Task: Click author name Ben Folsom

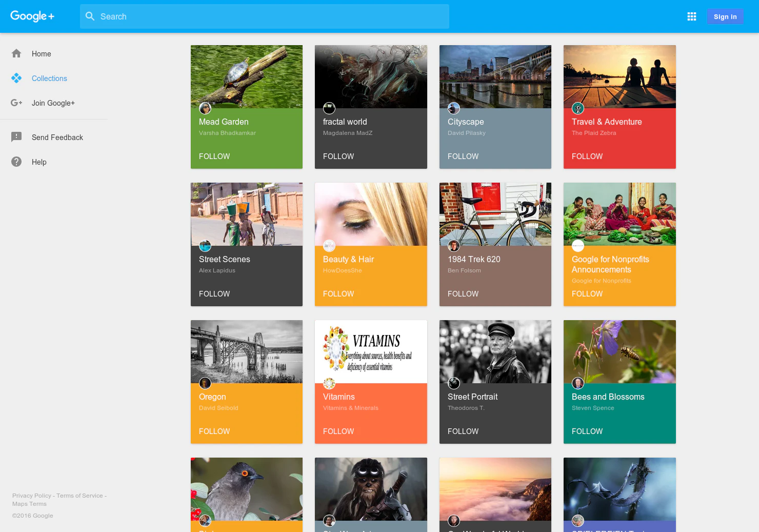Action: point(464,270)
